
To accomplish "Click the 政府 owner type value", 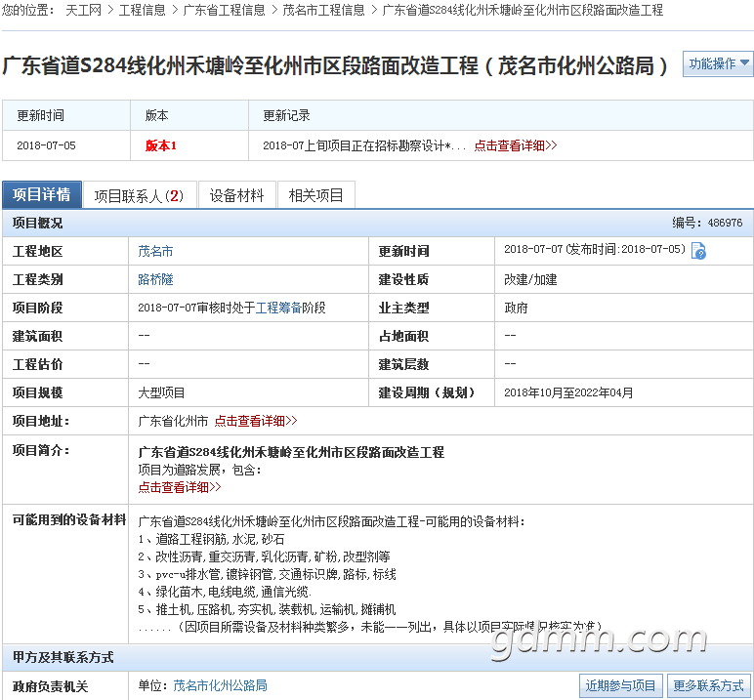I will 516,308.
